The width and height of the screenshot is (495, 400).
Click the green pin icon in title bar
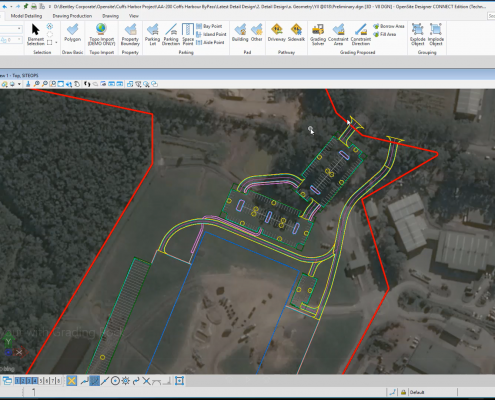[x=25, y=6]
